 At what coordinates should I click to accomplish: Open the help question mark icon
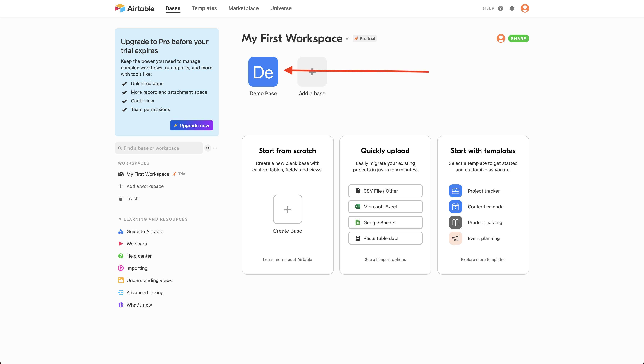[x=501, y=8]
